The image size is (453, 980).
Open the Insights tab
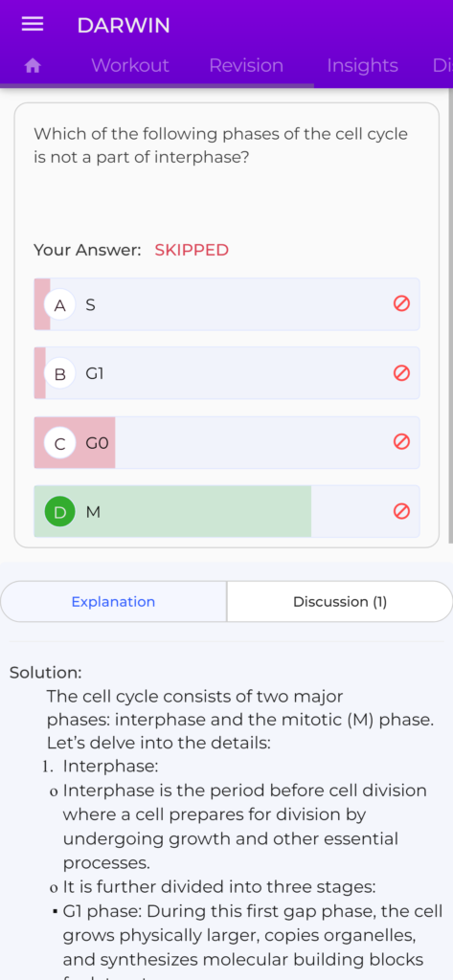pyautogui.click(x=362, y=66)
